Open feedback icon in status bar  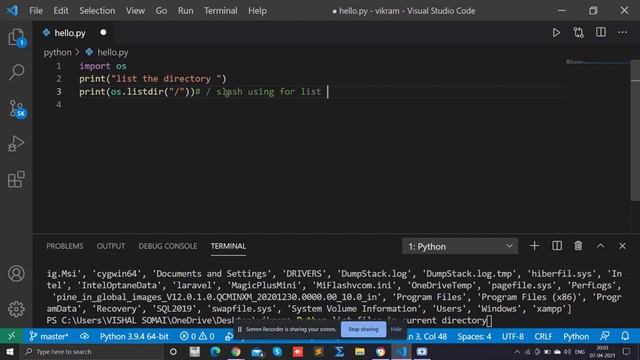604,336
